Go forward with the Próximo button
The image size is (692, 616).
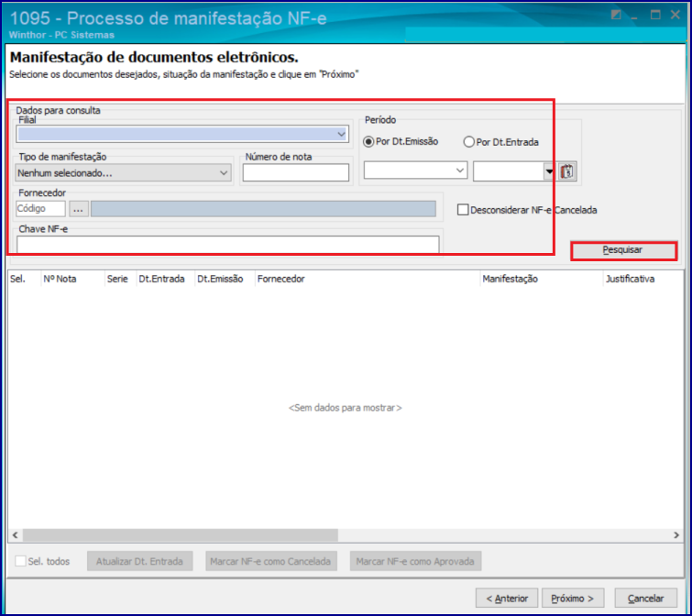click(573, 598)
